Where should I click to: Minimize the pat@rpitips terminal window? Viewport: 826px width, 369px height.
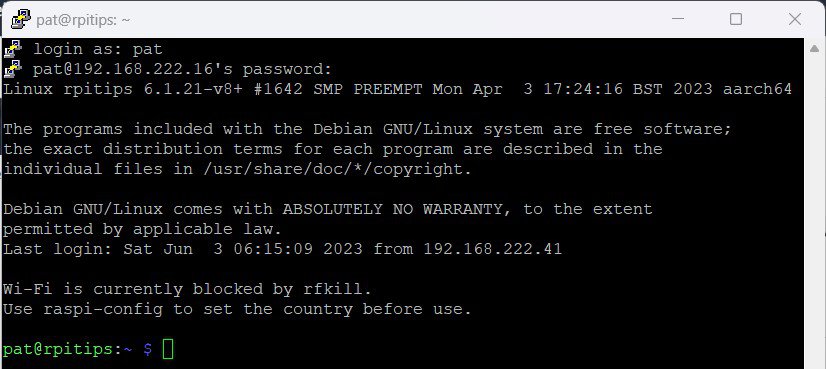(x=678, y=20)
